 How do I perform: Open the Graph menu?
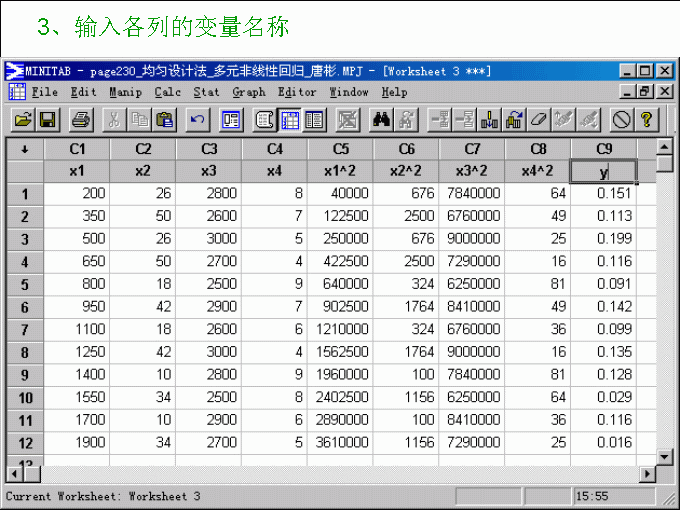coord(249,92)
